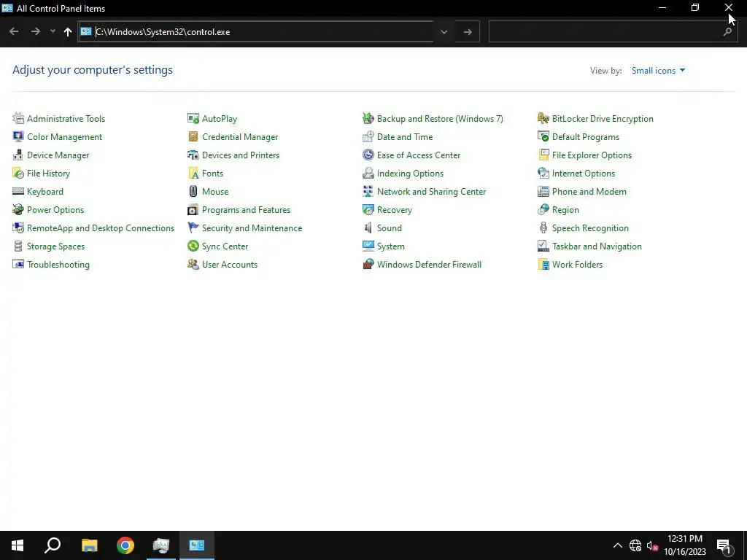Click the File Explorer Options link
747x560 pixels.
tap(592, 155)
